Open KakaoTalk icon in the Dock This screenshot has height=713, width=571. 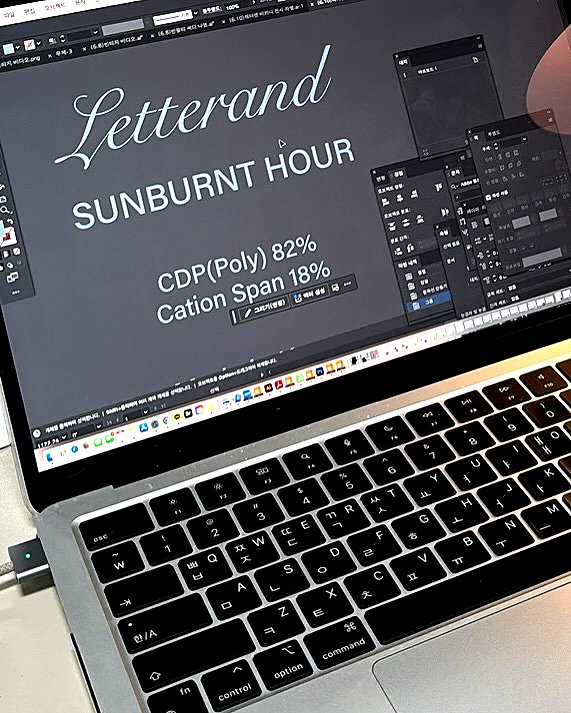click(177, 417)
